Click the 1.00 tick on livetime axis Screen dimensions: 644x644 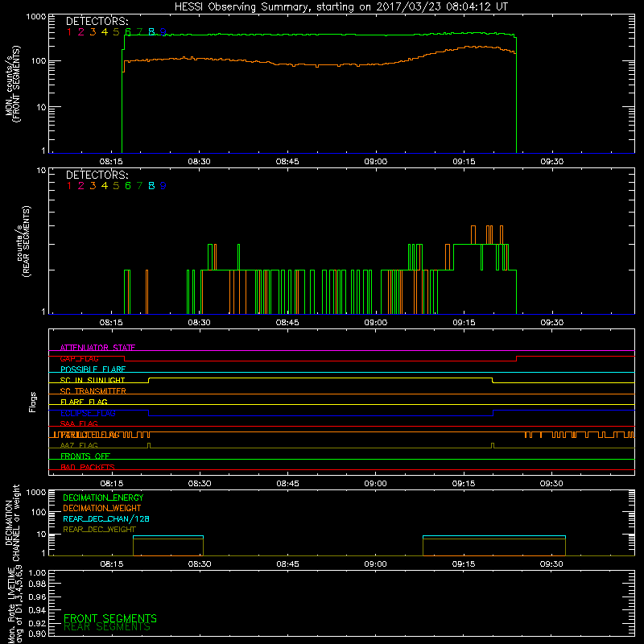37,573
